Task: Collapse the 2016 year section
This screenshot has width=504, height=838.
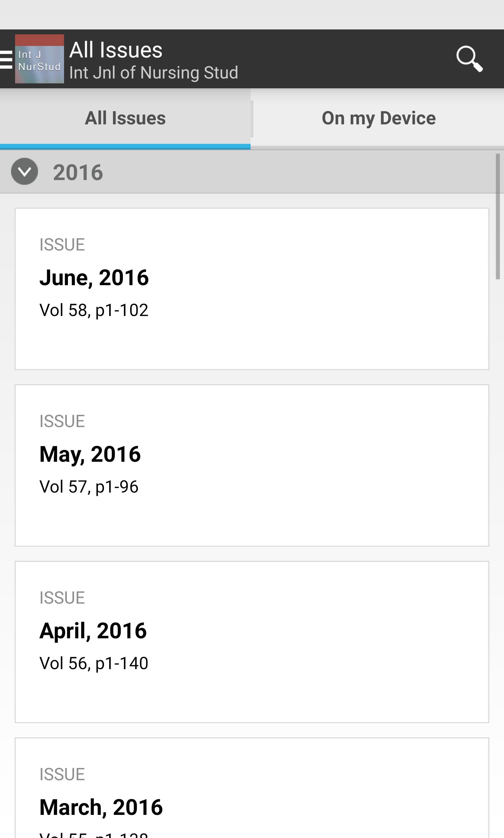Action: 24,172
